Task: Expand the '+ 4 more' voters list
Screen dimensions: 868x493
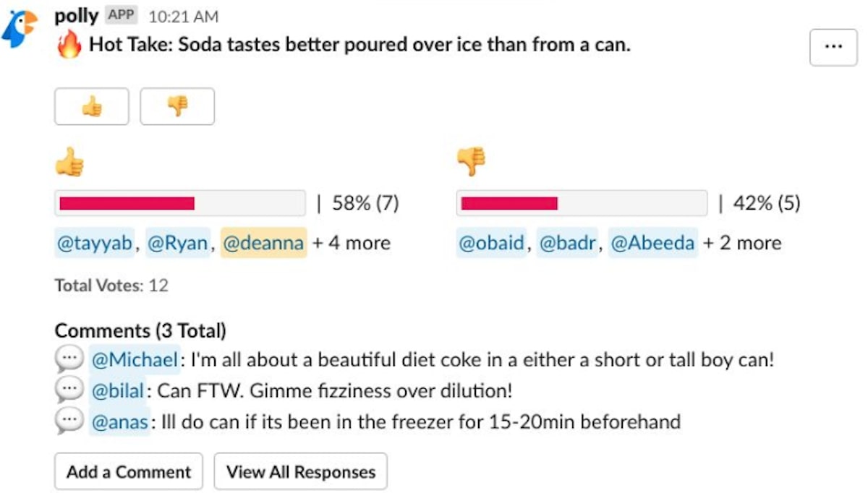Action: point(351,243)
